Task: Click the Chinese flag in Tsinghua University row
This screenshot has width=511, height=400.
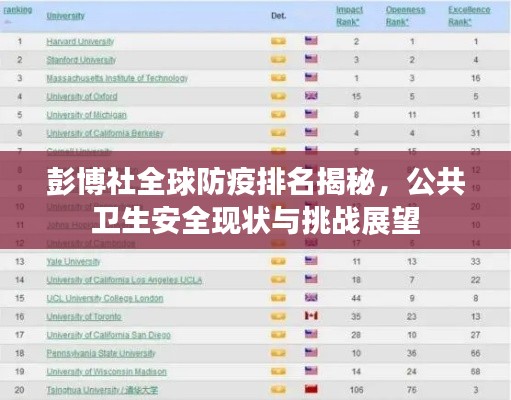Action: pyautogui.click(x=311, y=389)
